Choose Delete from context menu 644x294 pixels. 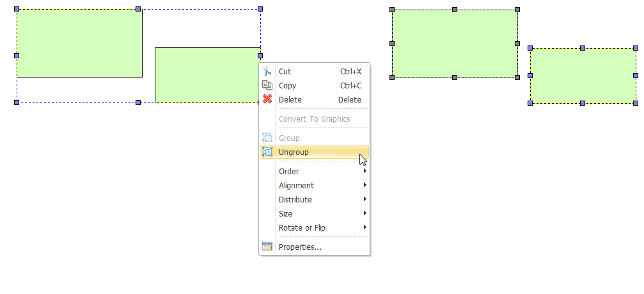point(315,99)
